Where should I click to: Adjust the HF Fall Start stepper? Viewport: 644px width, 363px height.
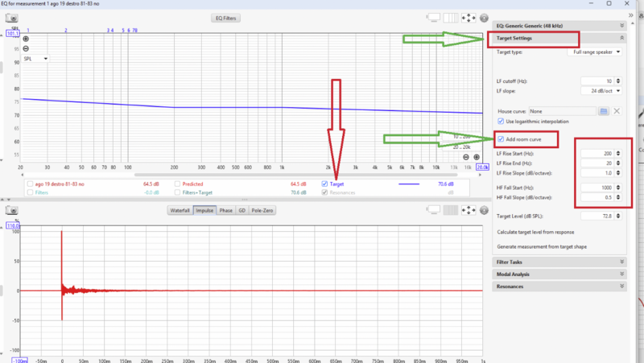click(x=618, y=188)
